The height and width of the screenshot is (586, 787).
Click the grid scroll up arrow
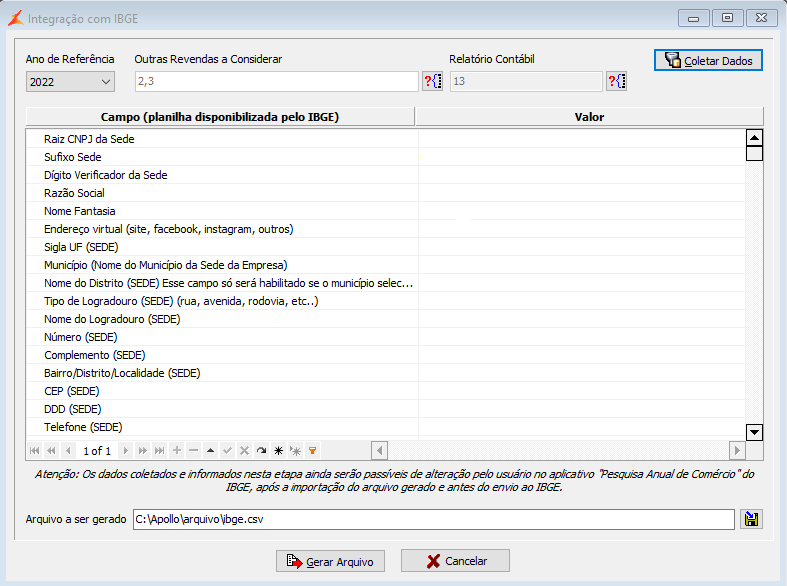(x=754, y=137)
